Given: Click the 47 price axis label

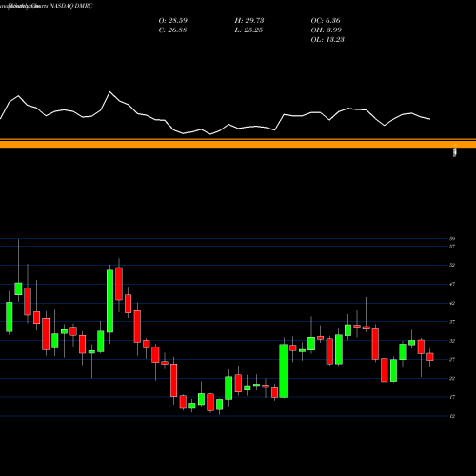Looking at the screenshot, I should coord(452,284).
